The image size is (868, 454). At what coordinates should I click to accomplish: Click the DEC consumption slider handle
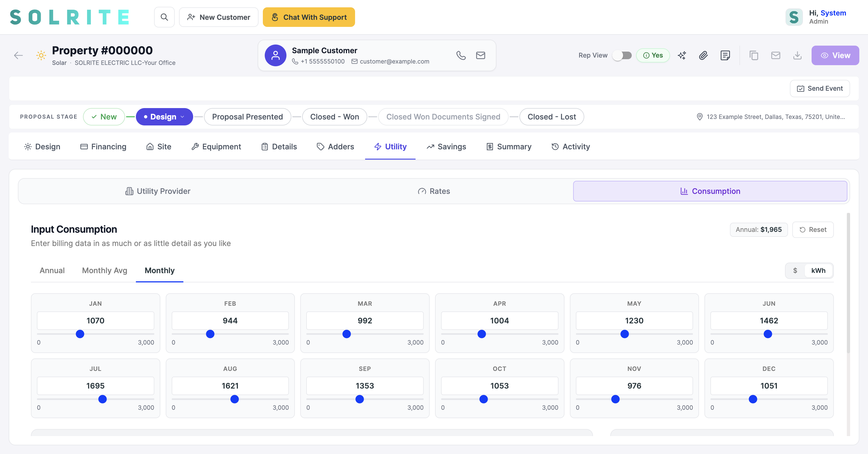tap(753, 399)
